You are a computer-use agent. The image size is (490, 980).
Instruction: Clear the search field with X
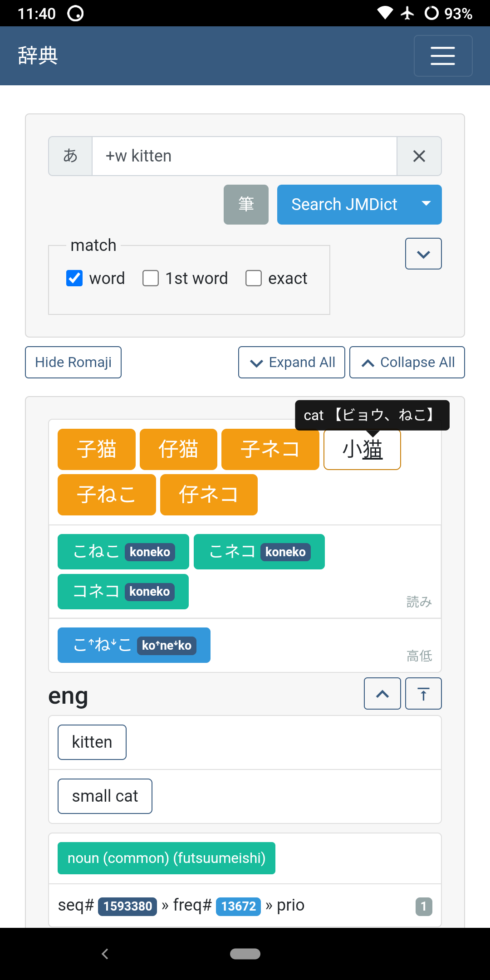click(419, 156)
